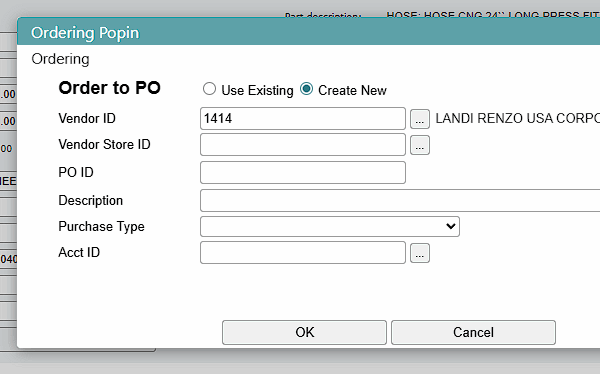Click the PO ID label

coord(76,172)
